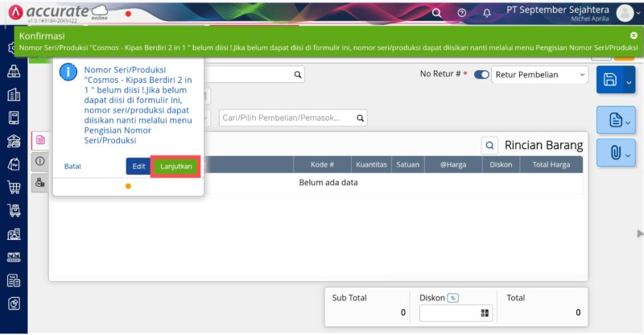Click the calculator icon in Diskon field
Screen dimensions: 644x335
point(485,313)
